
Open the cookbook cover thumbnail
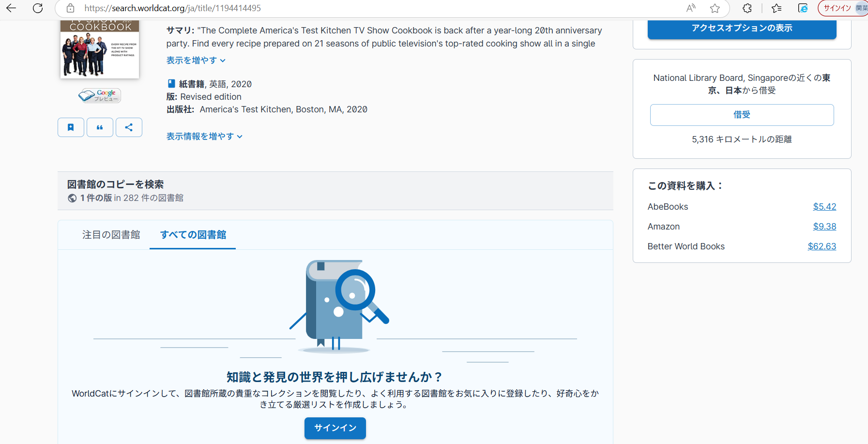pos(100,49)
